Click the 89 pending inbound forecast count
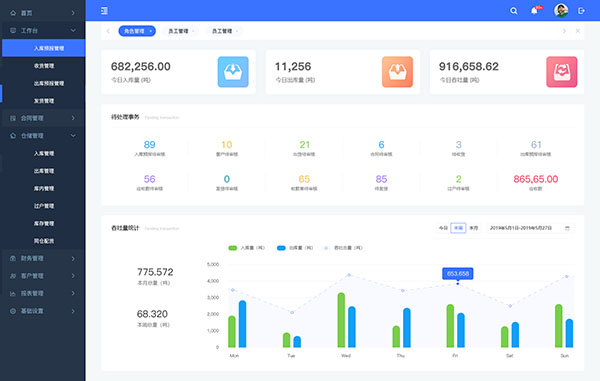Image resolution: width=600 pixels, height=381 pixels. pos(149,145)
